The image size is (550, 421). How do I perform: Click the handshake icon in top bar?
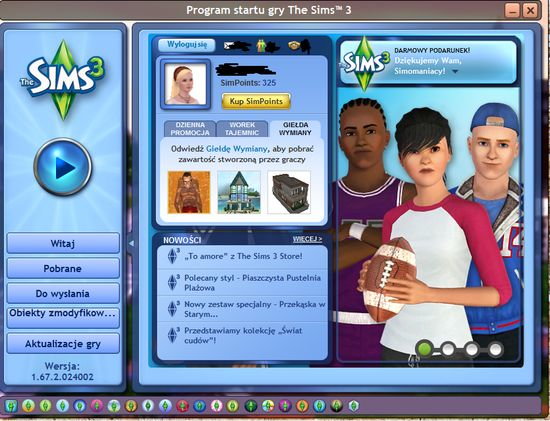(294, 46)
